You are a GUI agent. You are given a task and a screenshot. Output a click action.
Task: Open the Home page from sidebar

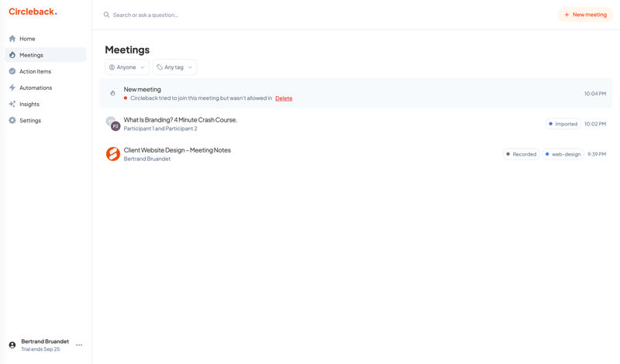pos(46,39)
